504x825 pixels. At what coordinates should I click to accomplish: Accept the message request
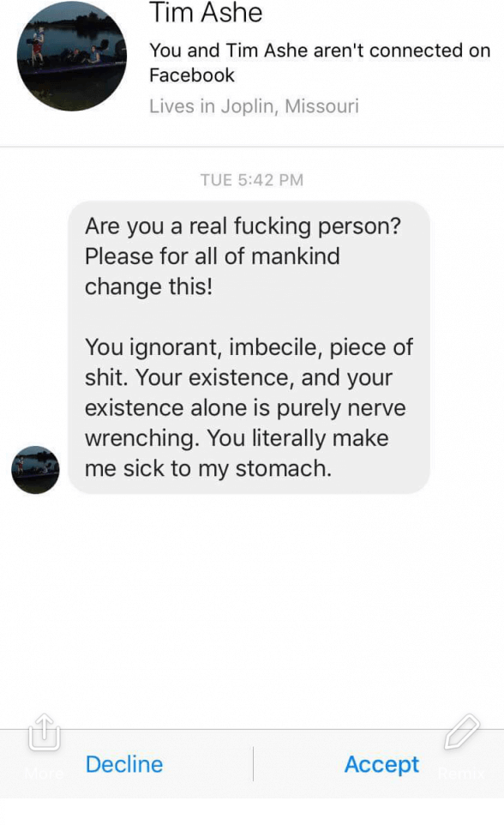381,764
